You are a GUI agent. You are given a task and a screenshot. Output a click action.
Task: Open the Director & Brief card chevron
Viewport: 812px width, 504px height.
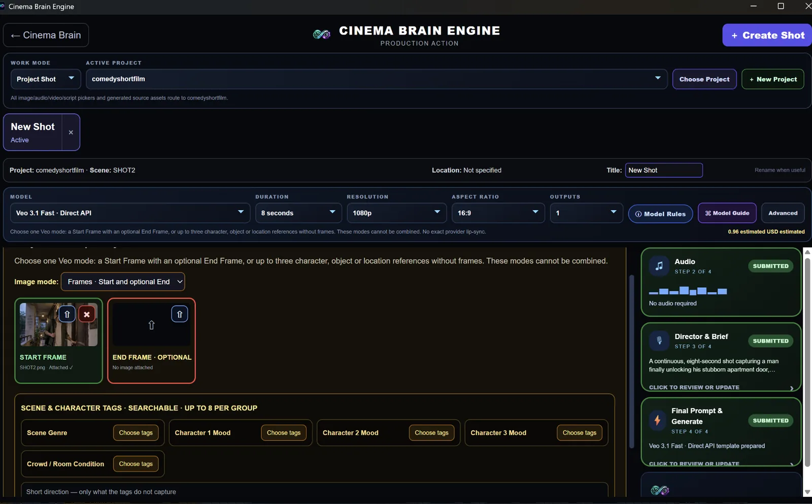(791, 388)
